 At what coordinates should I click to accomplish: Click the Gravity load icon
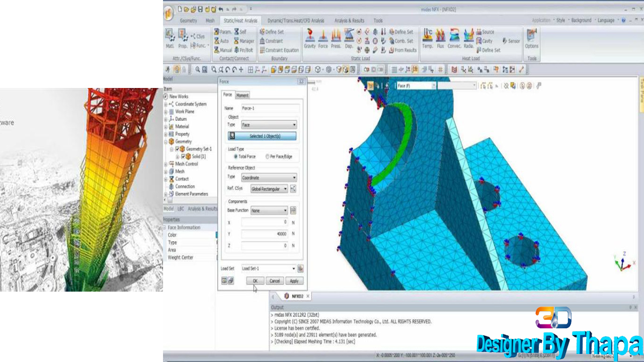point(309,39)
